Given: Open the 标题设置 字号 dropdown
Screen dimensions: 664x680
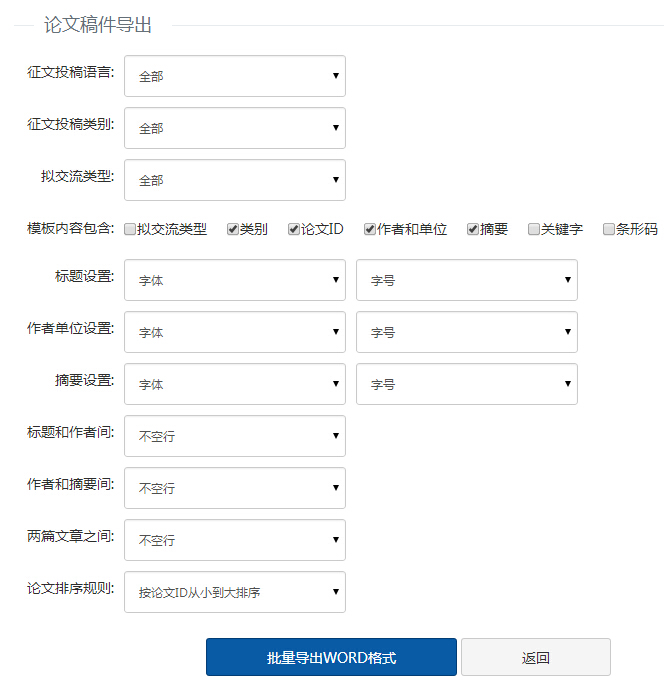Looking at the screenshot, I should click(x=467, y=280).
